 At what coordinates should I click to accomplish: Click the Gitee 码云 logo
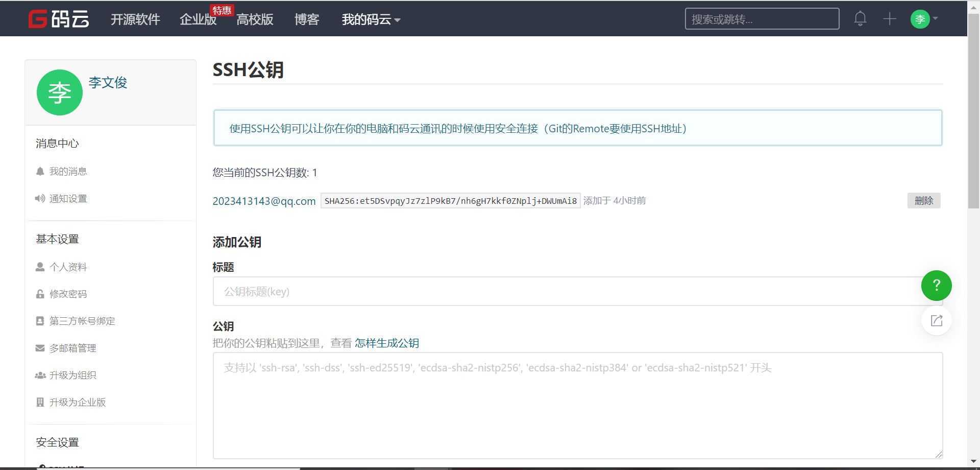click(x=59, y=19)
